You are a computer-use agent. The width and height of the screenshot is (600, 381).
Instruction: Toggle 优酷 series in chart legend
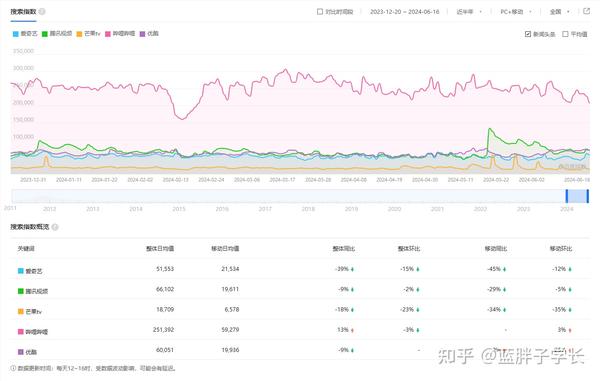[149, 34]
